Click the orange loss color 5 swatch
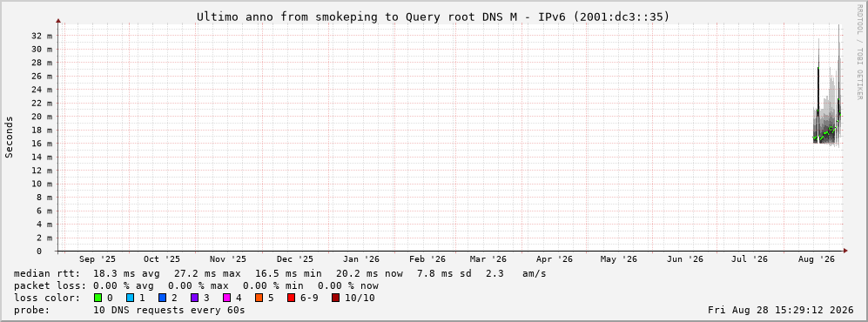Viewport: 868px width, 322px height. click(259, 299)
